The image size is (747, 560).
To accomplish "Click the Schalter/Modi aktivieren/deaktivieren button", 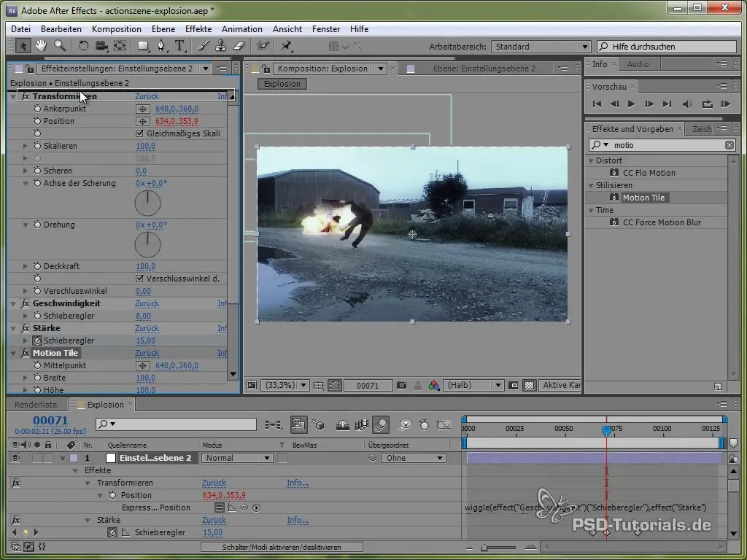I will (282, 548).
